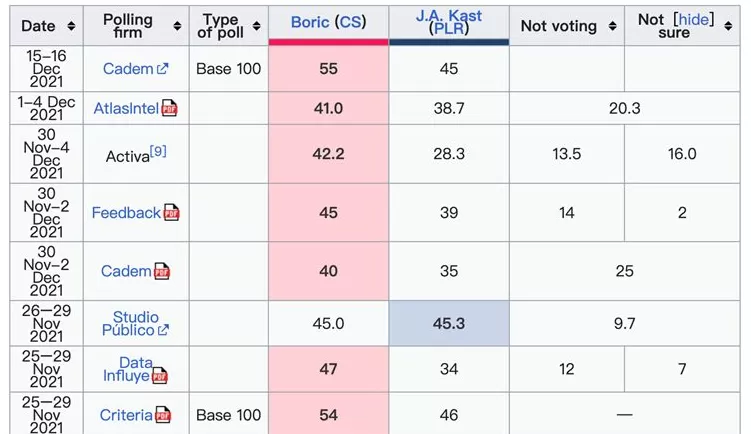Click the PDF icon next to Cadem 30 Nov poll

(161, 271)
